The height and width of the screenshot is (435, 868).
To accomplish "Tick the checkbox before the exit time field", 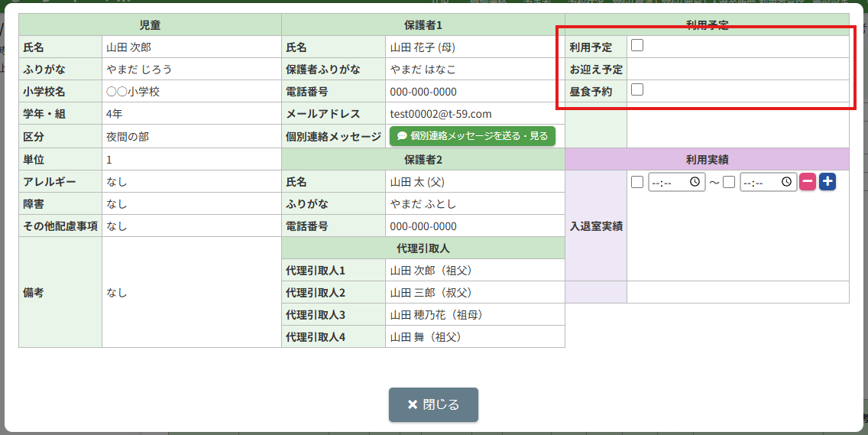I will 729,182.
